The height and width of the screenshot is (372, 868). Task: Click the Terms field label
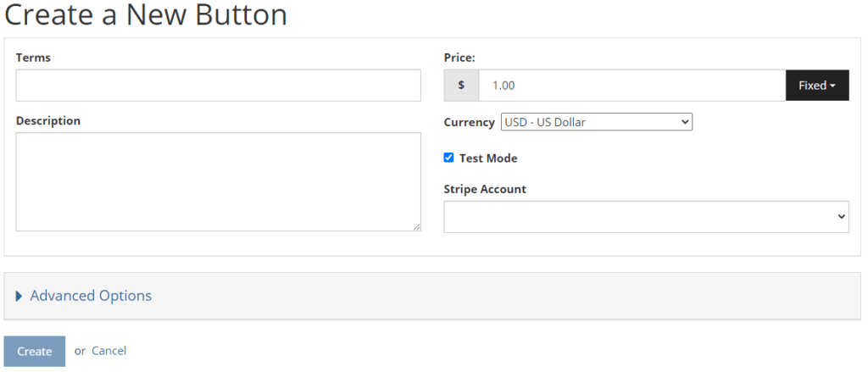click(33, 58)
